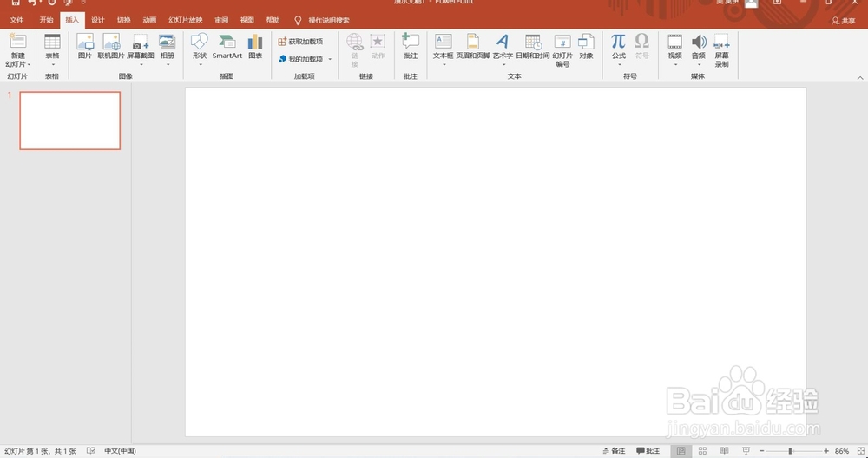Insert a picture with 图片
The width and height of the screenshot is (868, 458).
click(85, 47)
